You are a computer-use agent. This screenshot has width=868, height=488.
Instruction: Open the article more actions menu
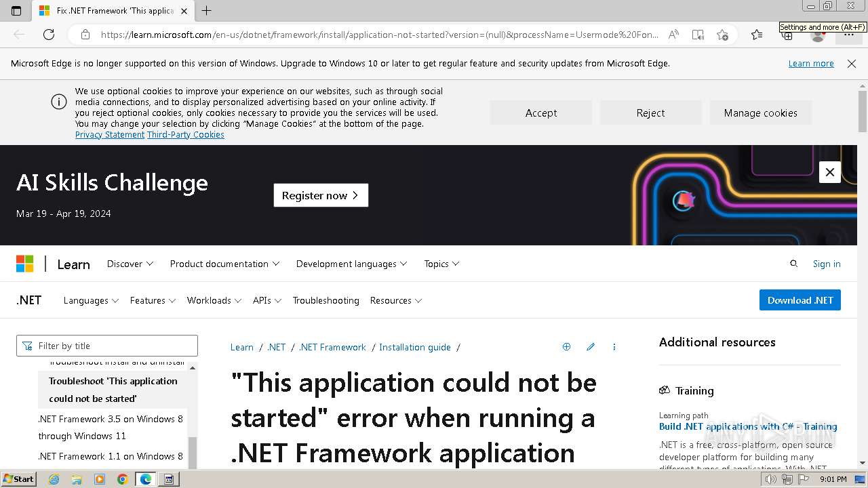point(614,346)
